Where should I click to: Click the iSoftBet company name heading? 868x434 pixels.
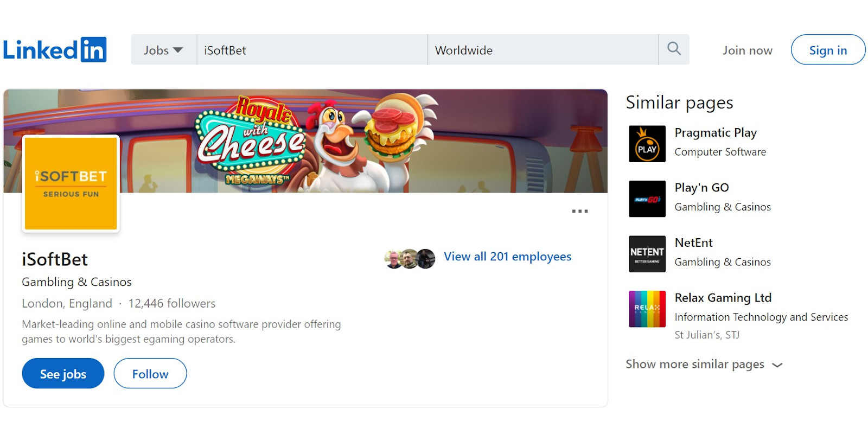pos(55,259)
